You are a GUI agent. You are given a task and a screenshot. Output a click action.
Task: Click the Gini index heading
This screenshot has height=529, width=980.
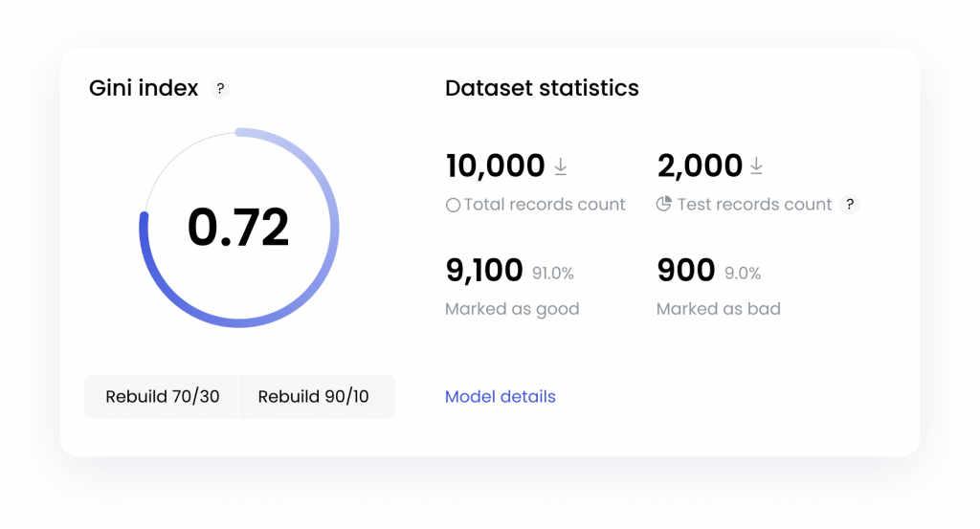(144, 88)
